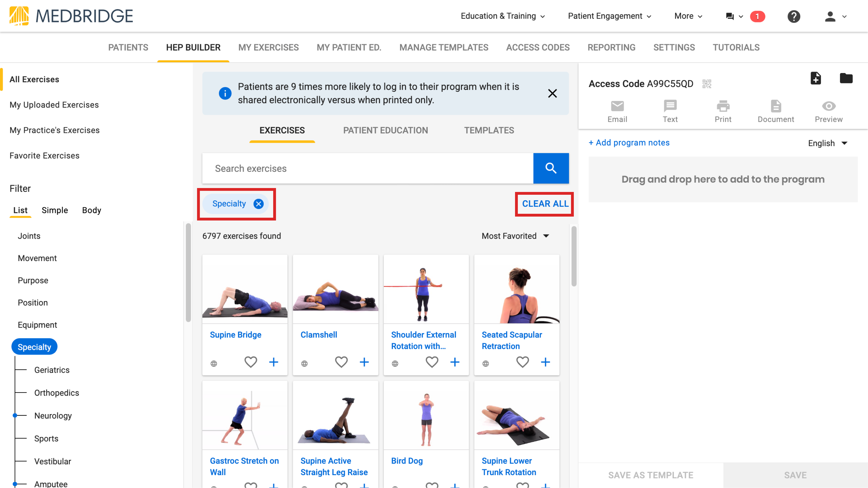Open the Gastroc Stretch on Wall exercise

pos(244,466)
